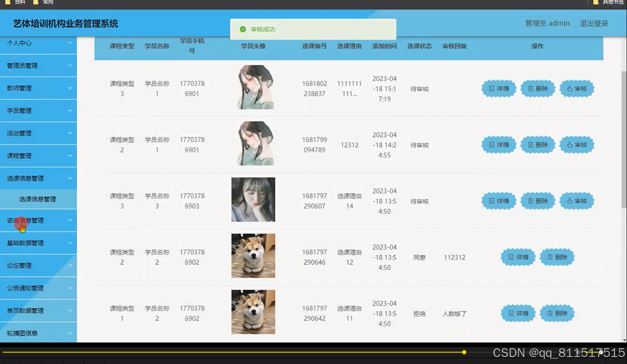
Task: Click student avatar in the row with reason 12312
Action: tap(255, 143)
